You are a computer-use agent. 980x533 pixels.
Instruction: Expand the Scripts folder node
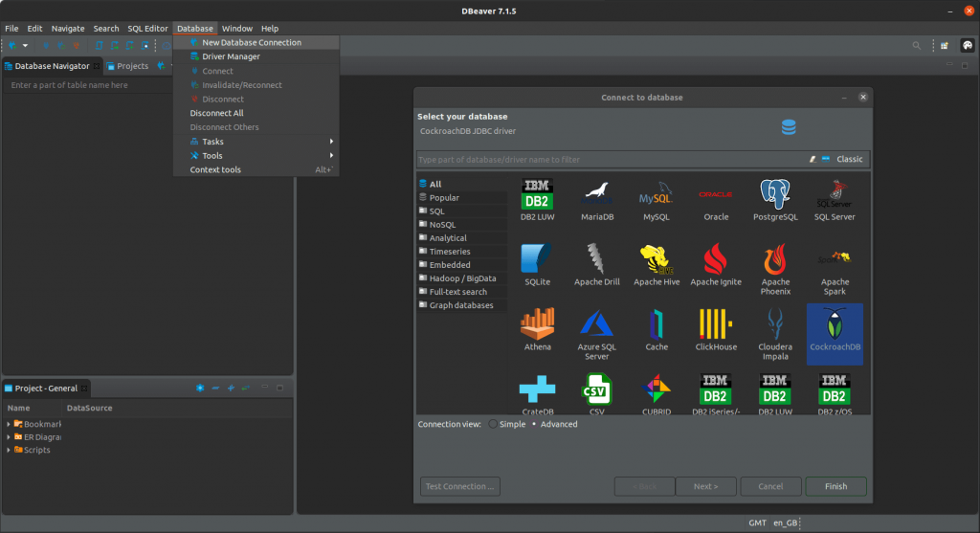(x=9, y=450)
